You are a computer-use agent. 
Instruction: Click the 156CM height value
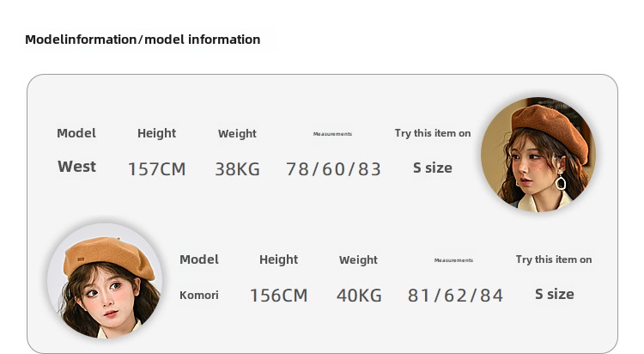278,296
